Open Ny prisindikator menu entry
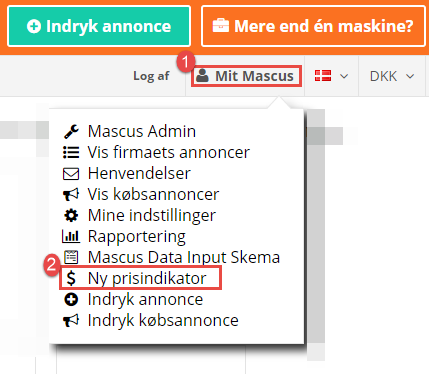Viewport: 429px width, 374px height. pos(147,278)
